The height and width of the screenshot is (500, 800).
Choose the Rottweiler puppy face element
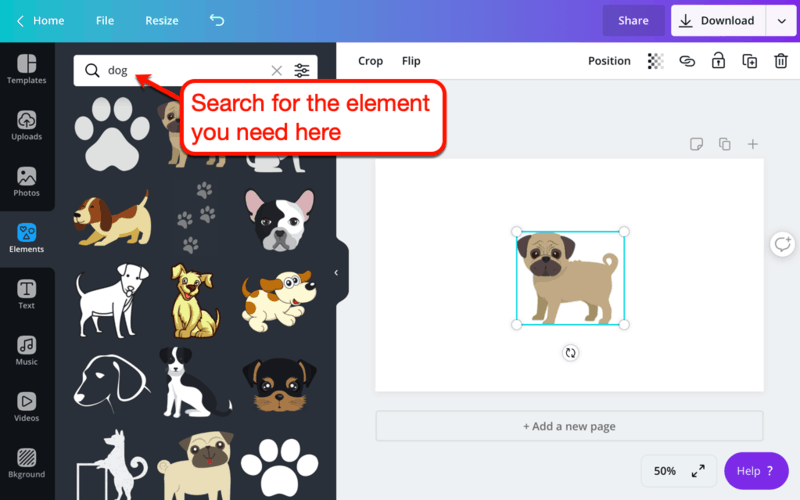point(280,384)
